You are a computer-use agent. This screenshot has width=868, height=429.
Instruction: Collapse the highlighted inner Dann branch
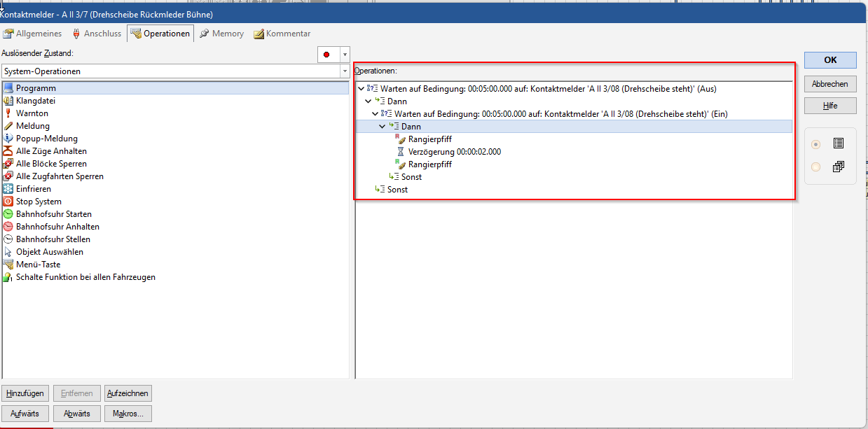pyautogui.click(x=382, y=127)
